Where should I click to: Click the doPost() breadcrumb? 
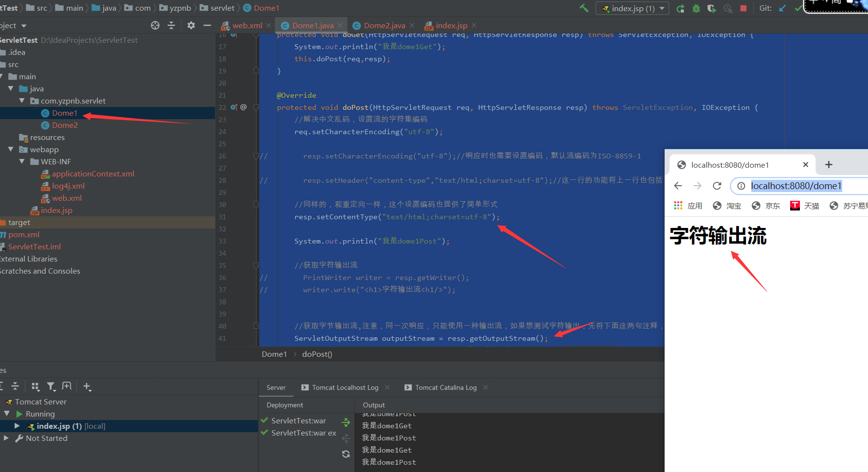tap(317, 354)
